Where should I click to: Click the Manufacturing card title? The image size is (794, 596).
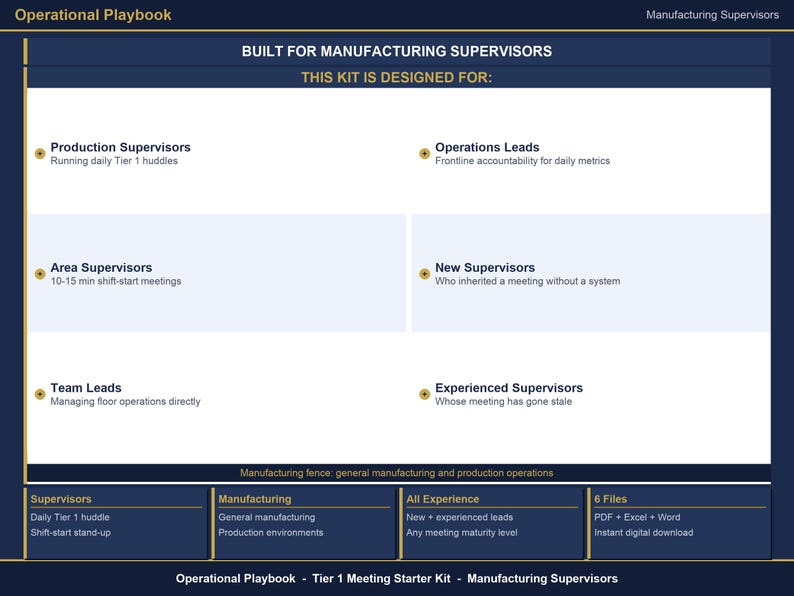tap(255, 499)
